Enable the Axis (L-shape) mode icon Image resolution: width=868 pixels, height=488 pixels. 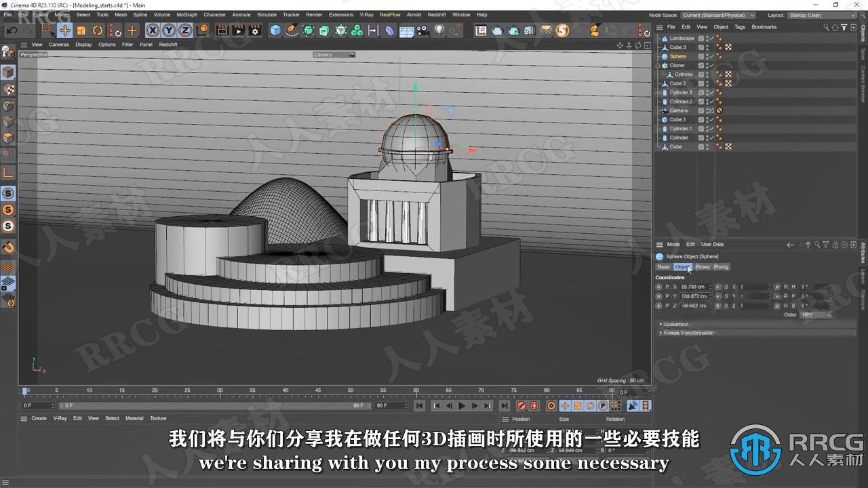8,173
